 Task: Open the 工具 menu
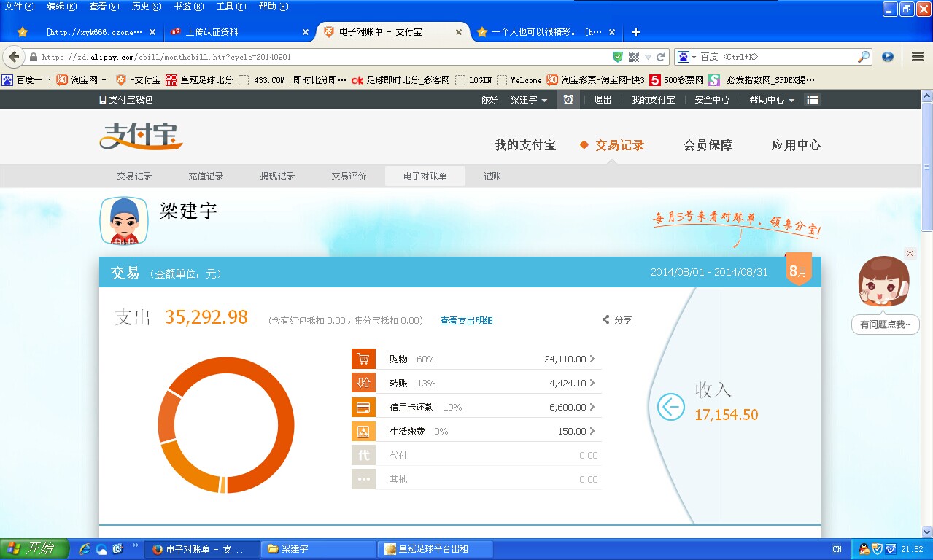pyautogui.click(x=231, y=7)
